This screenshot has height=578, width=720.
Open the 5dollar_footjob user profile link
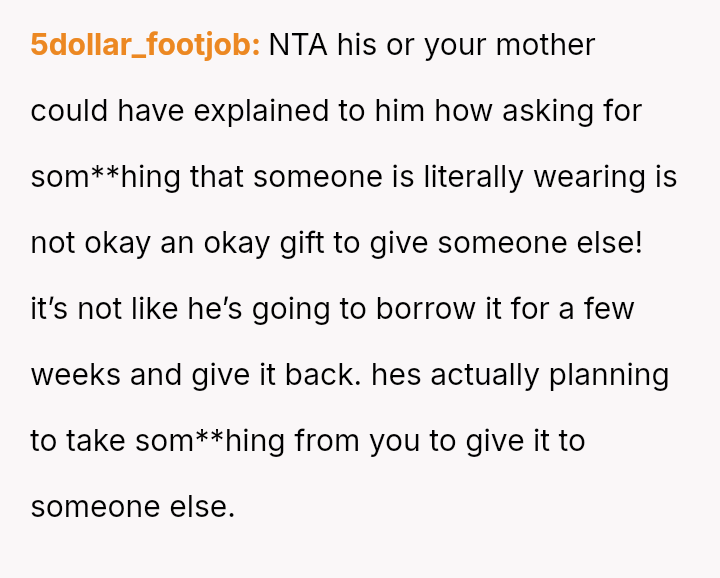point(145,45)
